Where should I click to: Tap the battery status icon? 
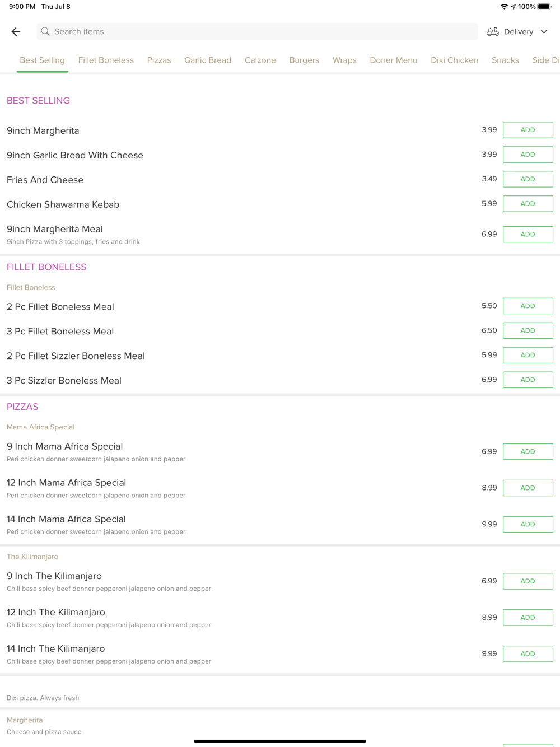click(x=544, y=7)
